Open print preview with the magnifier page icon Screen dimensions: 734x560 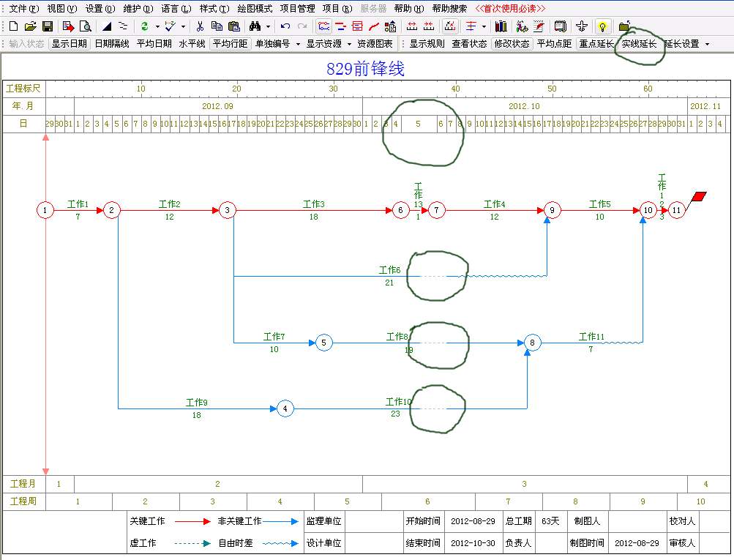(86, 26)
